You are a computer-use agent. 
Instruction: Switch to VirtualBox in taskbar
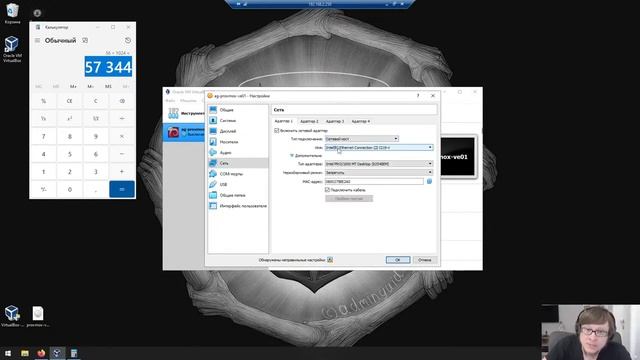click(x=57, y=353)
